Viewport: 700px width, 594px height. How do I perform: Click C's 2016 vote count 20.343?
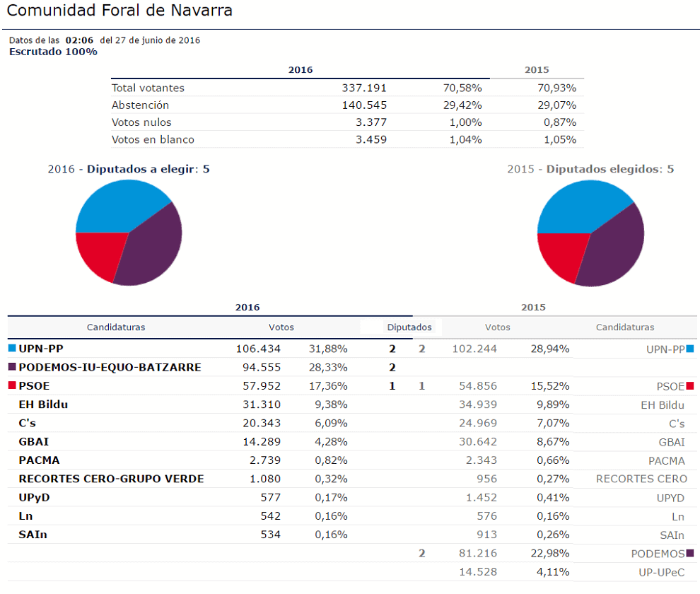[x=262, y=423]
